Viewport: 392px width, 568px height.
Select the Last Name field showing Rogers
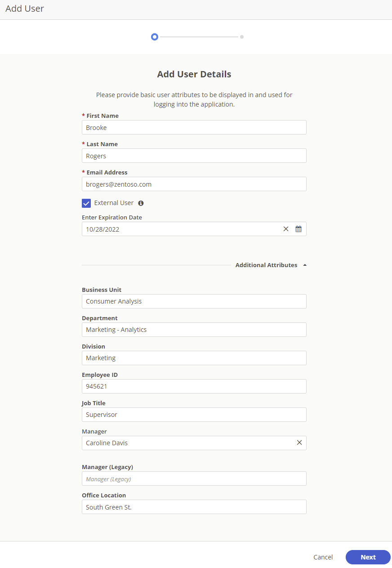(x=194, y=156)
